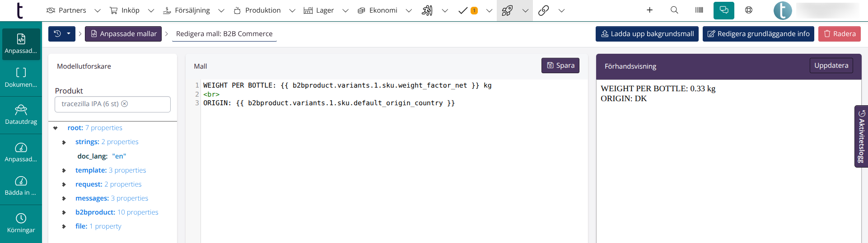The image size is (868, 243).
Task: Click the Uppdatera preview button
Action: point(831,65)
